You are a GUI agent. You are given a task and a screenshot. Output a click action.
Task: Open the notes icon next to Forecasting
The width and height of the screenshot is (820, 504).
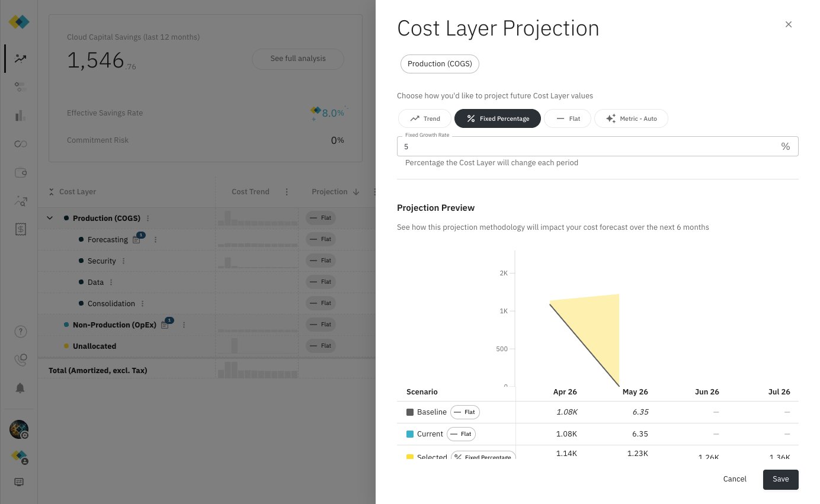(x=137, y=239)
